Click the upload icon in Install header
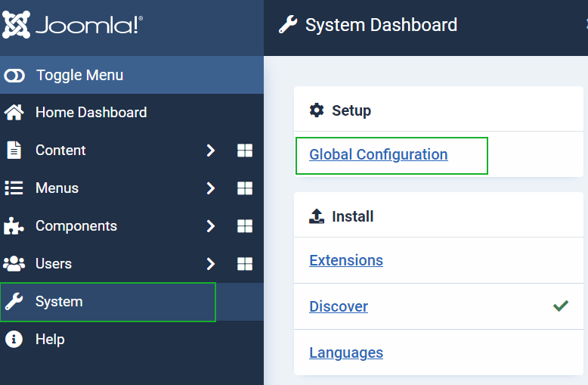This screenshot has height=385, width=588. click(317, 216)
